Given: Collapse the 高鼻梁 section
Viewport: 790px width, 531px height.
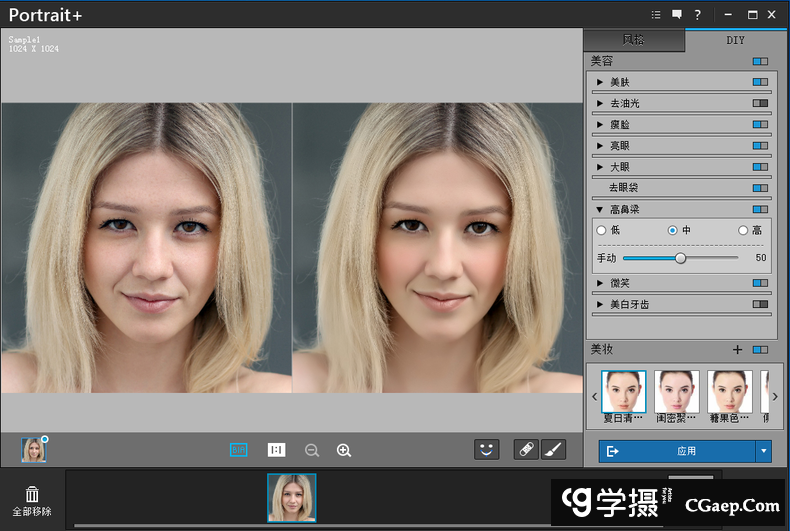Looking at the screenshot, I should (x=600, y=210).
